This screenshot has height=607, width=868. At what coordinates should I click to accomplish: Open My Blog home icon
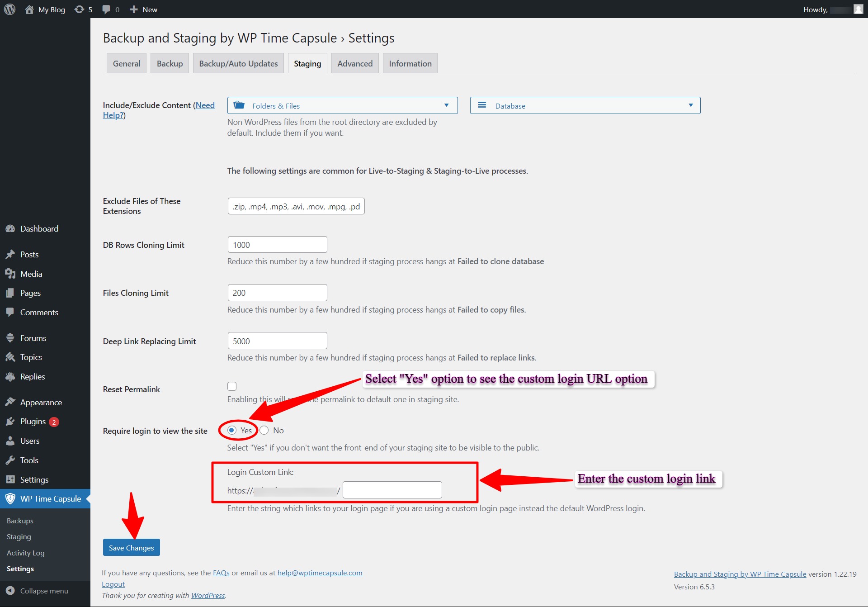pos(29,9)
